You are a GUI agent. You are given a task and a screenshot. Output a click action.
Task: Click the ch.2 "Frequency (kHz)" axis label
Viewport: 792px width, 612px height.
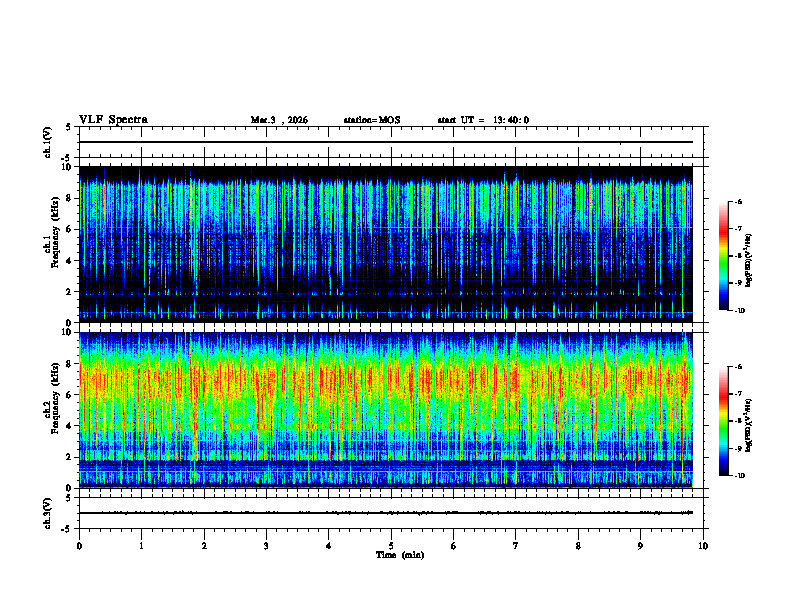(x=56, y=398)
